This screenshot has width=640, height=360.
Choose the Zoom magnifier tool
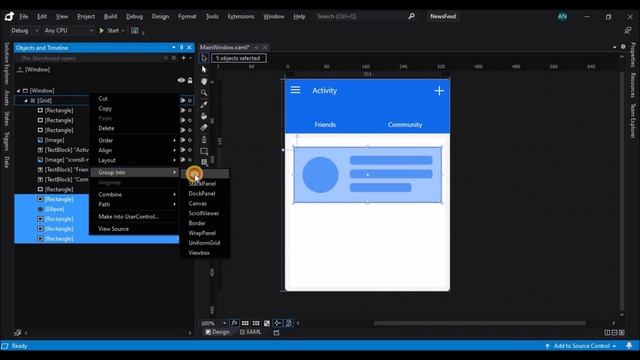[204, 93]
